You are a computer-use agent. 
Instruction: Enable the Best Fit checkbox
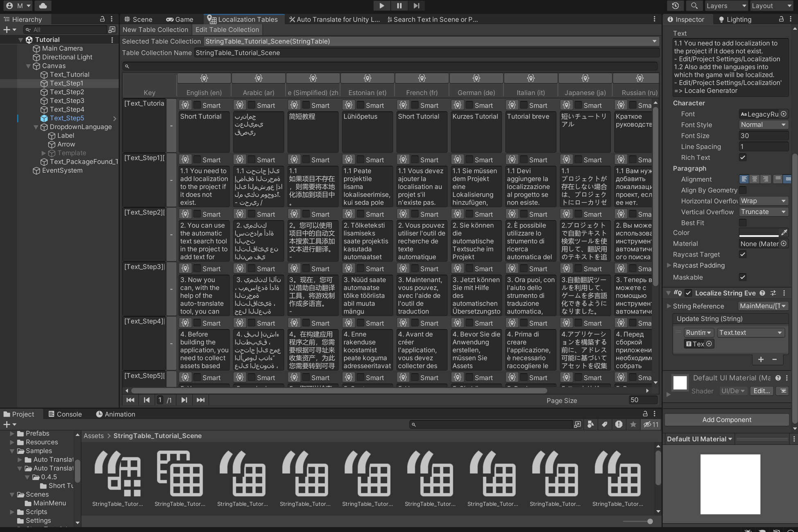click(743, 223)
